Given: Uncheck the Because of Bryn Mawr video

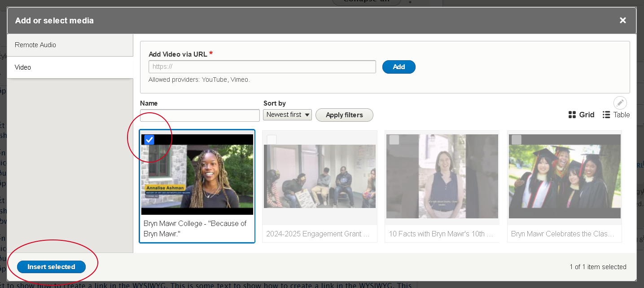Looking at the screenshot, I should (x=149, y=140).
